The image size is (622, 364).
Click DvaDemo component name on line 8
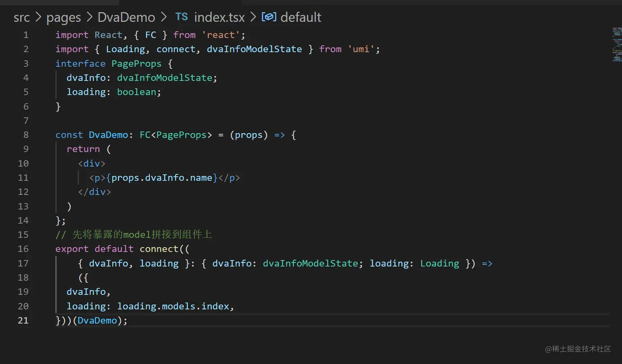coord(109,135)
